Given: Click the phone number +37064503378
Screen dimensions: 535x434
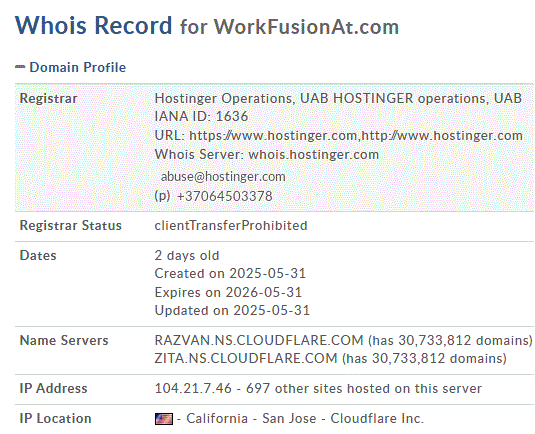Looking at the screenshot, I should (225, 196).
